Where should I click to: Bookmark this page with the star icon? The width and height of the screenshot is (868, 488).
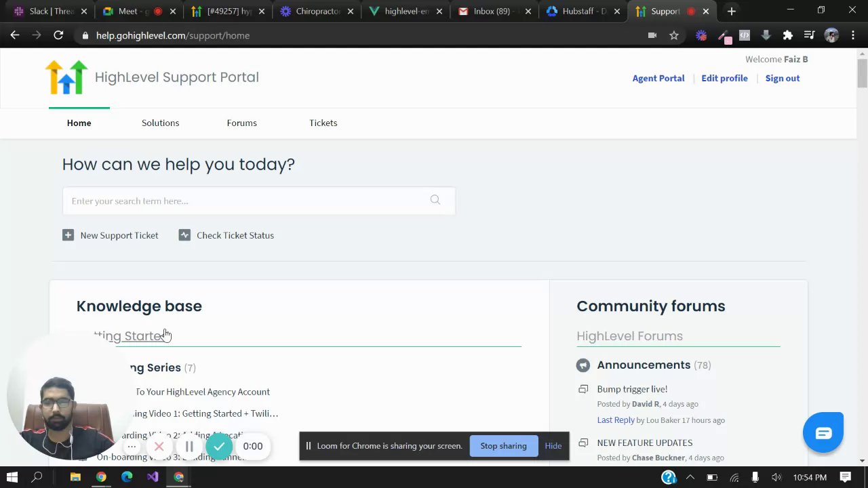(x=674, y=35)
